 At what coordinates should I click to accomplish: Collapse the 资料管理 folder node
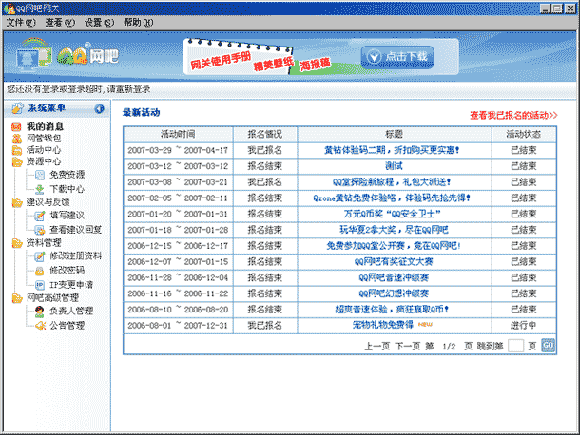click(16, 243)
